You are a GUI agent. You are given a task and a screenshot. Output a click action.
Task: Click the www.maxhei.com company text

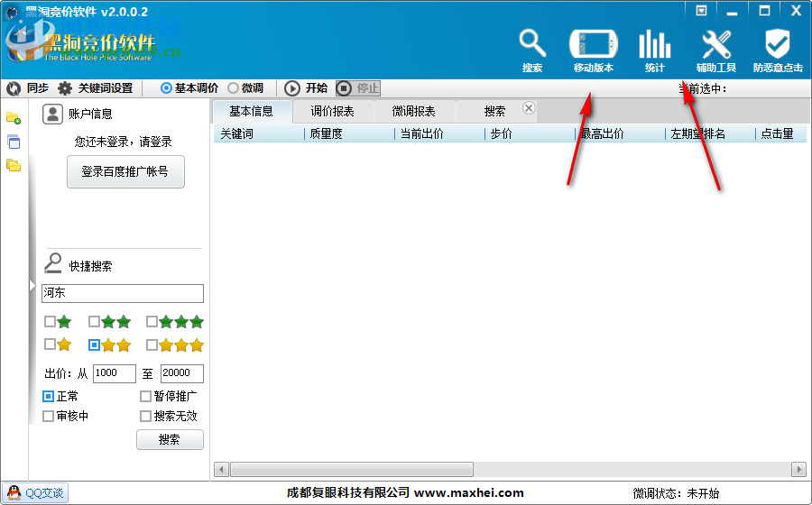[468, 492]
